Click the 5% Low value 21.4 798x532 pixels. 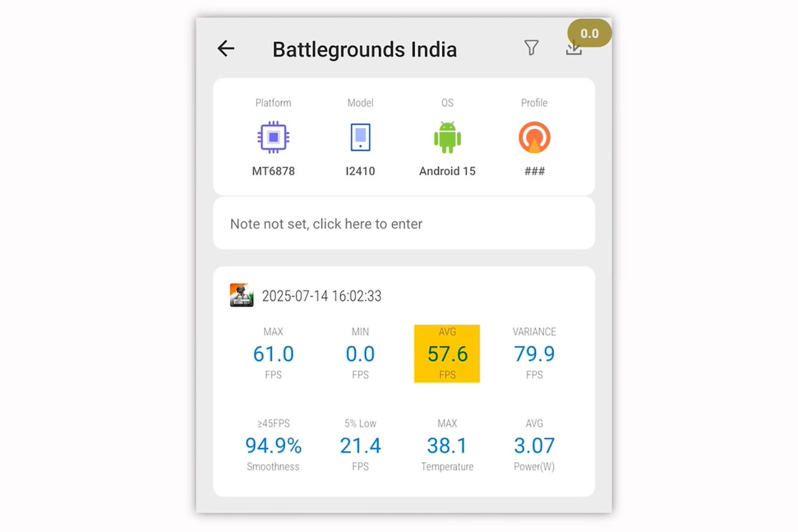tap(360, 446)
